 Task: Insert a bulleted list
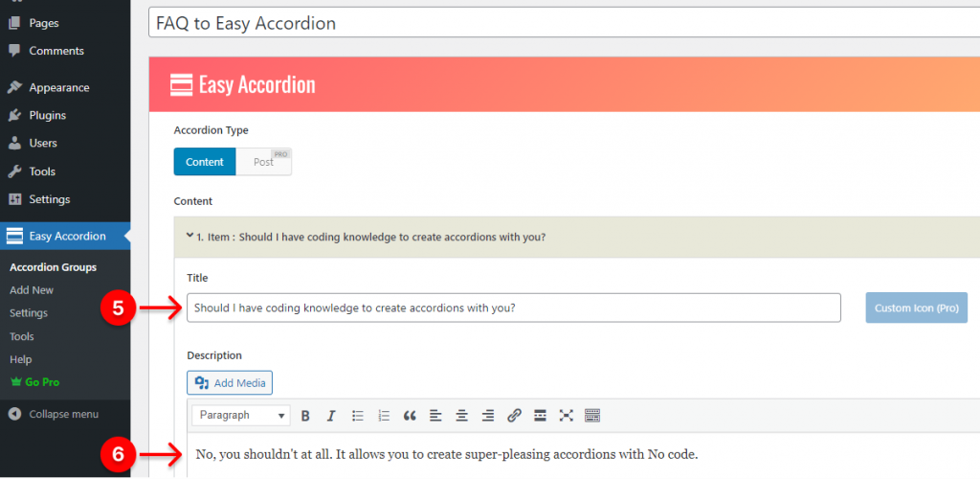click(x=358, y=416)
